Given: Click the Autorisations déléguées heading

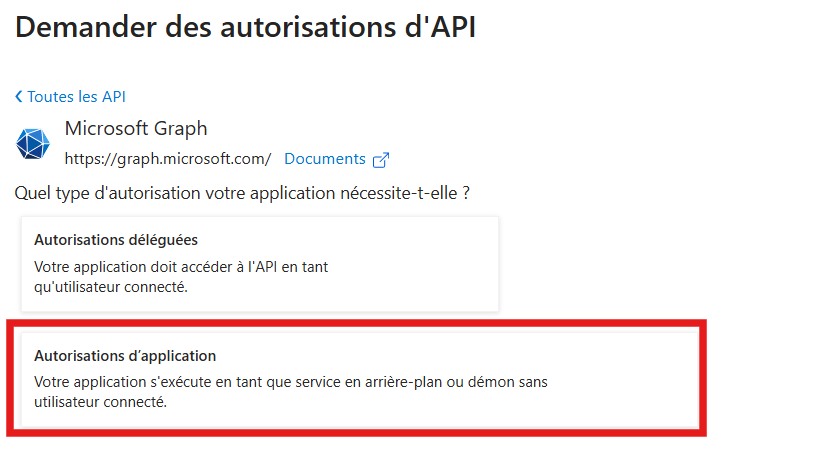Looking at the screenshot, I should click(x=116, y=240).
